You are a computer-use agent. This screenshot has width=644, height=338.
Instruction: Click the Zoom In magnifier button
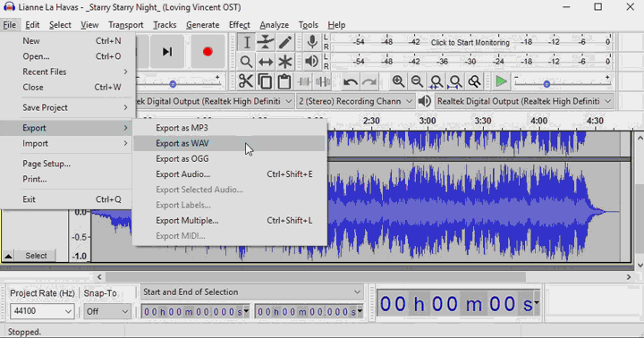(x=398, y=81)
